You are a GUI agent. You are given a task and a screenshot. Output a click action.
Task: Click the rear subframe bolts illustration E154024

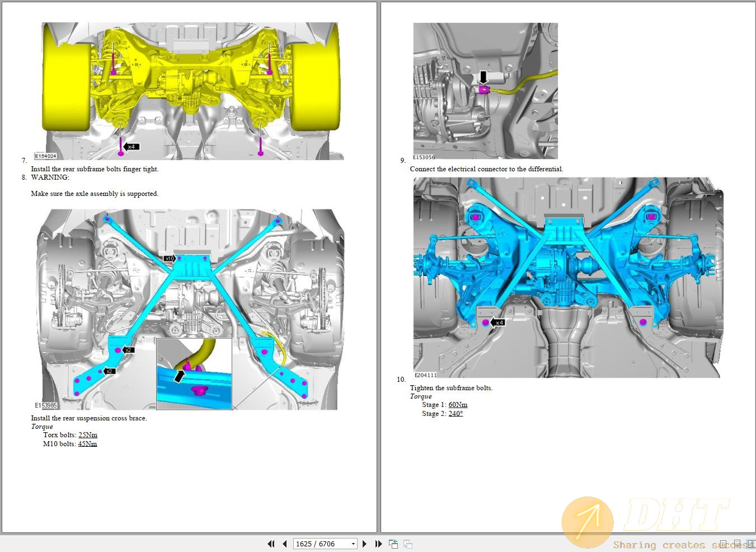tap(190, 91)
